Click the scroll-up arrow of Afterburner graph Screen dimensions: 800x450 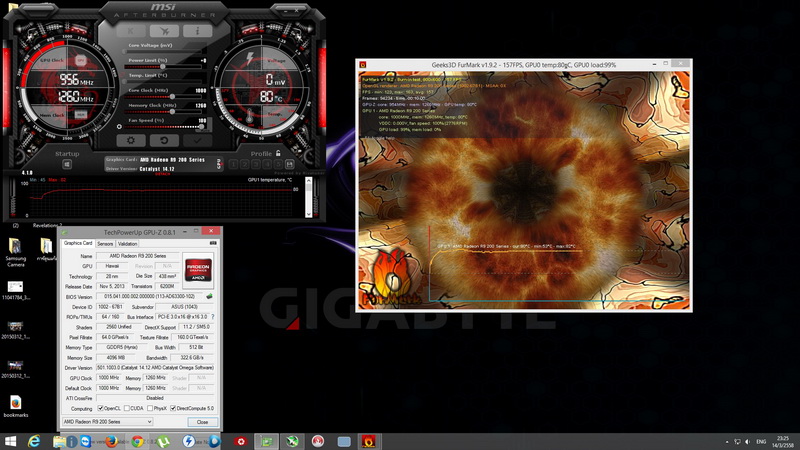(x=308, y=181)
